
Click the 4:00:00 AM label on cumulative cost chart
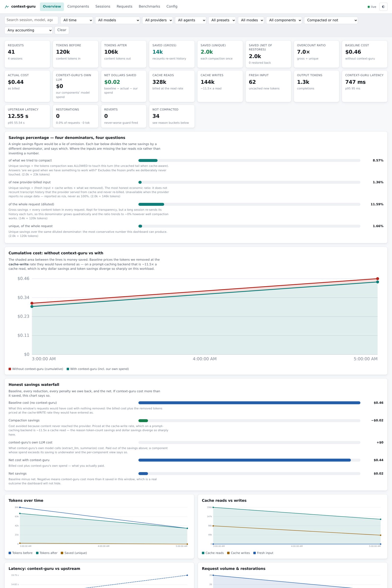[205, 359]
